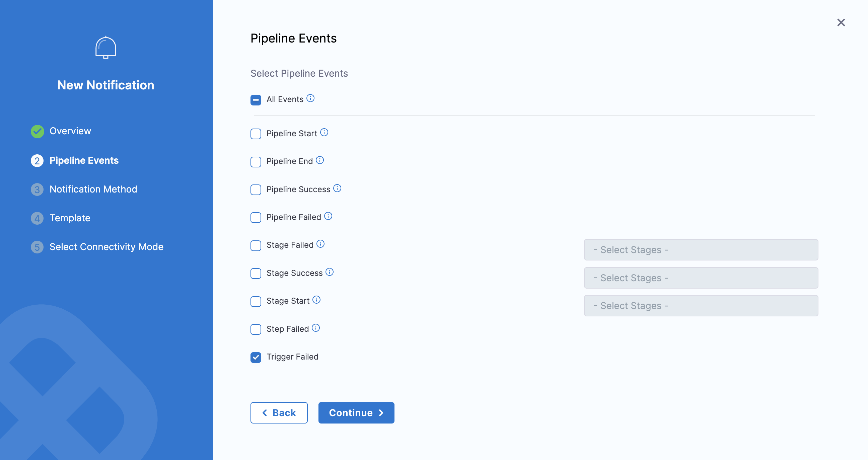Click info icon beside Stage Failed
The width and height of the screenshot is (868, 460).
320,244
